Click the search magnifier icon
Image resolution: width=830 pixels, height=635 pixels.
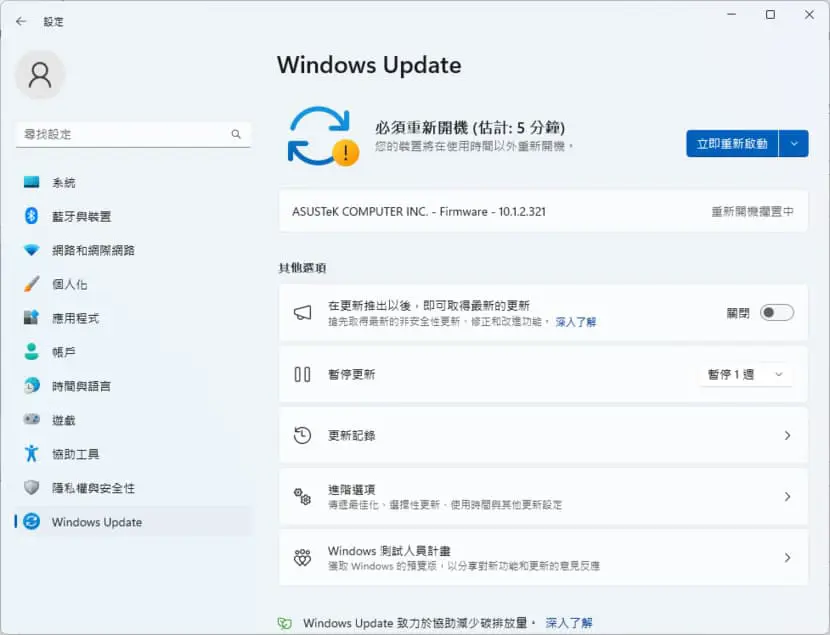coord(236,134)
